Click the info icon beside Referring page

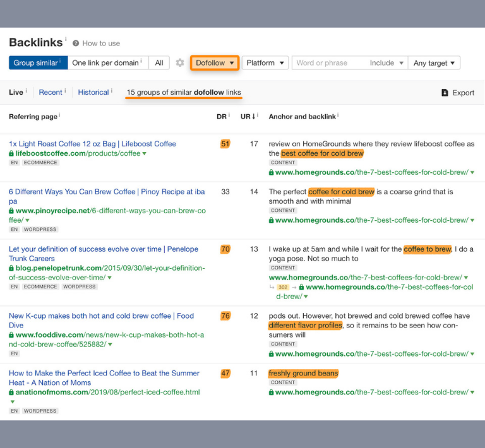59,115
